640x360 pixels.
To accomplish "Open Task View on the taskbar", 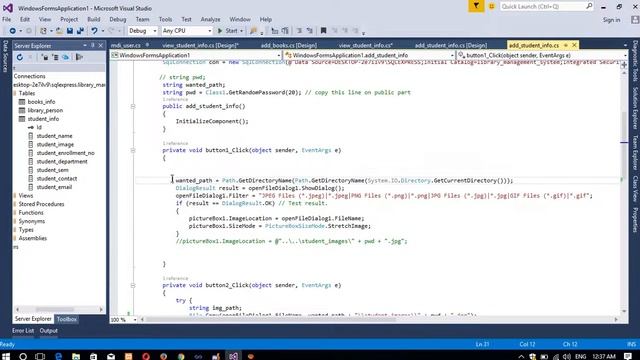I will pyautogui.click(x=40, y=356).
